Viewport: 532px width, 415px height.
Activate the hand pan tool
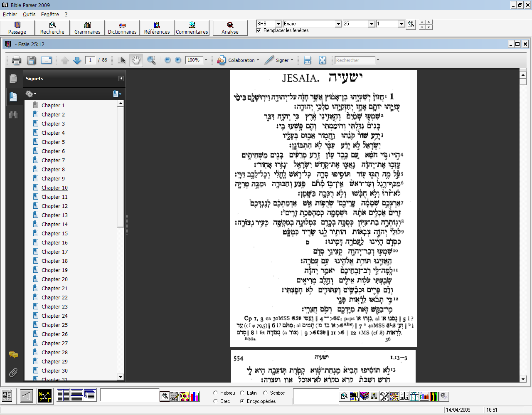pos(136,60)
